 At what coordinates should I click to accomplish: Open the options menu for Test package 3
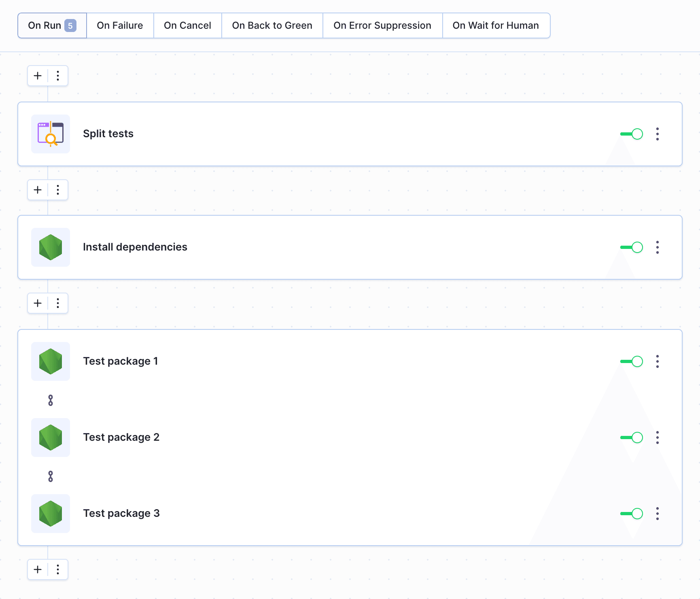coord(658,514)
